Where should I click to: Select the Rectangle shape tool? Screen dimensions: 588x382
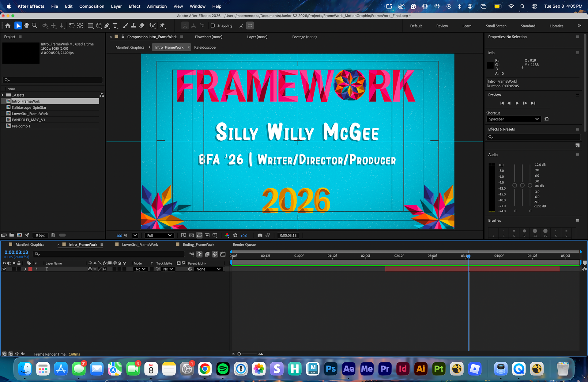(x=90, y=26)
